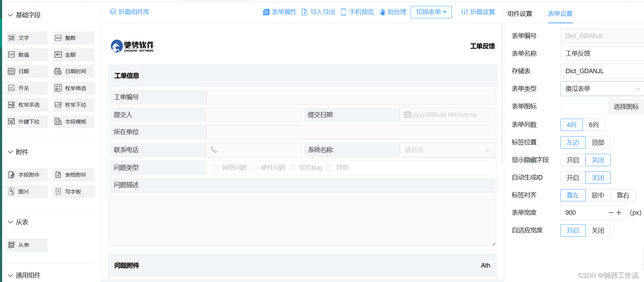Set label position to 顶部

click(x=598, y=143)
